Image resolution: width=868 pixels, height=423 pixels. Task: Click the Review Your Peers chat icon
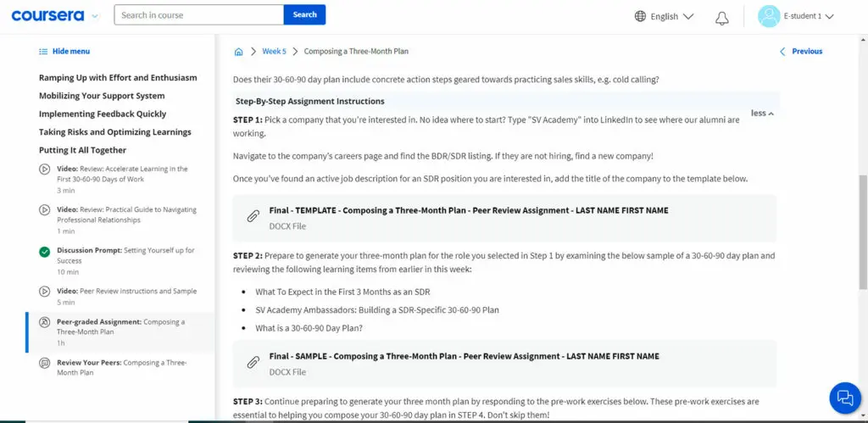tap(44, 363)
